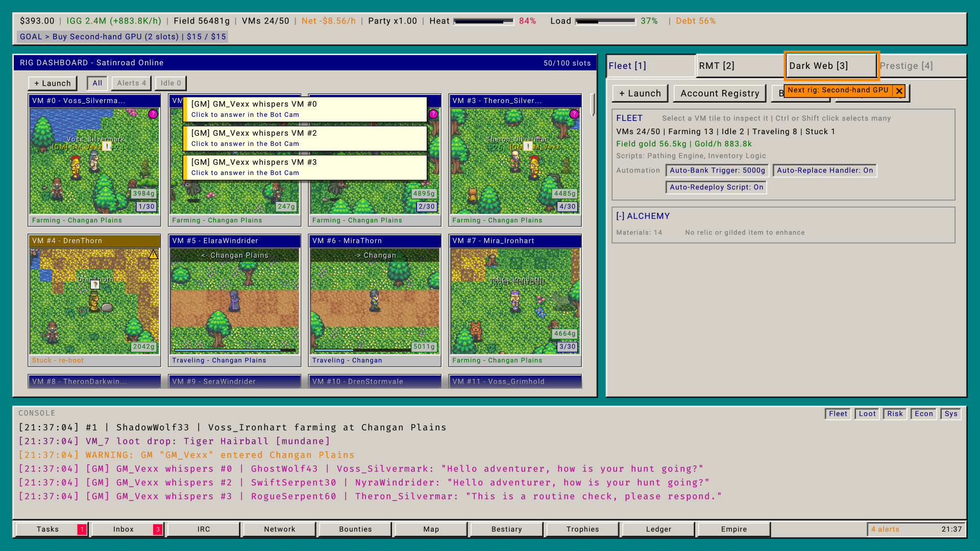Viewport: 980px width, 551px height.
Task: Open the Bestiary taskbar button
Action: 506,530
